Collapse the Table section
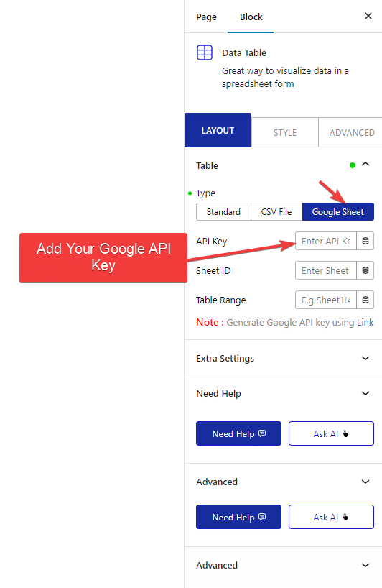The image size is (382, 588). click(365, 165)
